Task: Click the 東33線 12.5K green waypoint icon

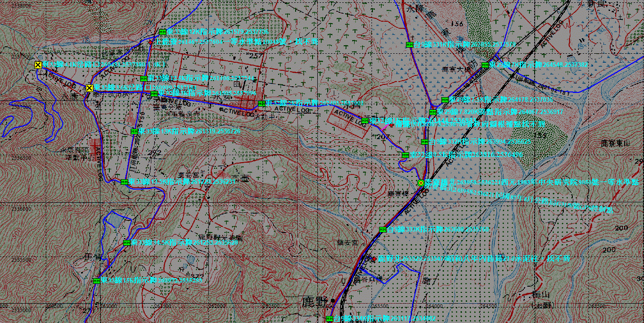Action: coord(144,78)
